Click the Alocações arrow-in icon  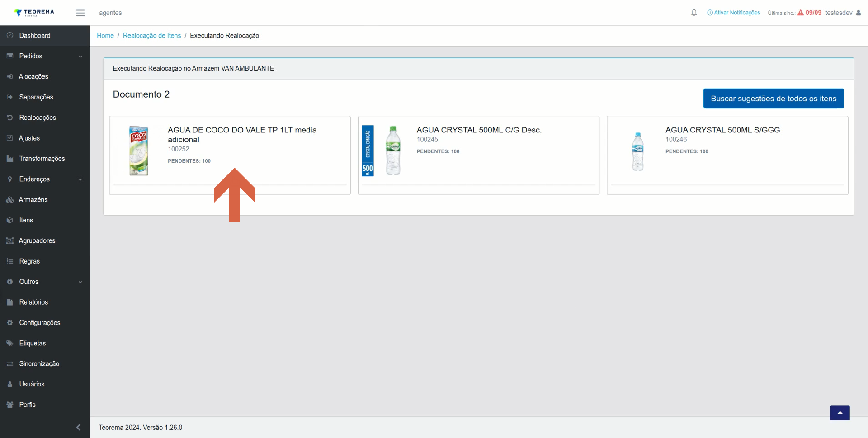tap(10, 76)
